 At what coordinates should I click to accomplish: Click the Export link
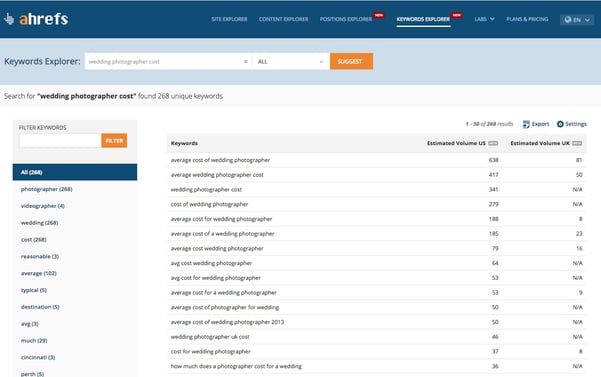pos(540,124)
